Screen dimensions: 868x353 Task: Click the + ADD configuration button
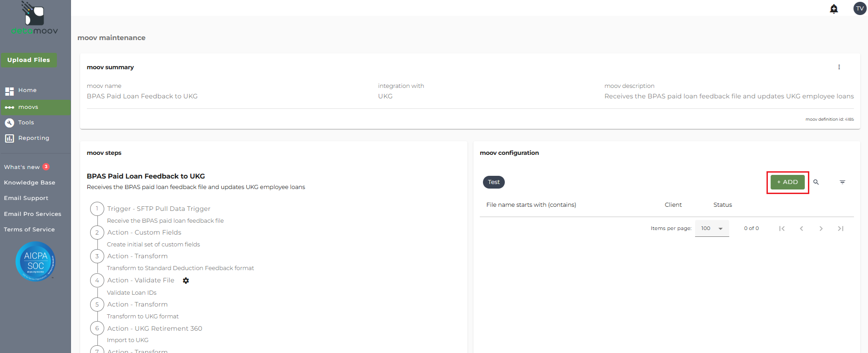pos(787,182)
